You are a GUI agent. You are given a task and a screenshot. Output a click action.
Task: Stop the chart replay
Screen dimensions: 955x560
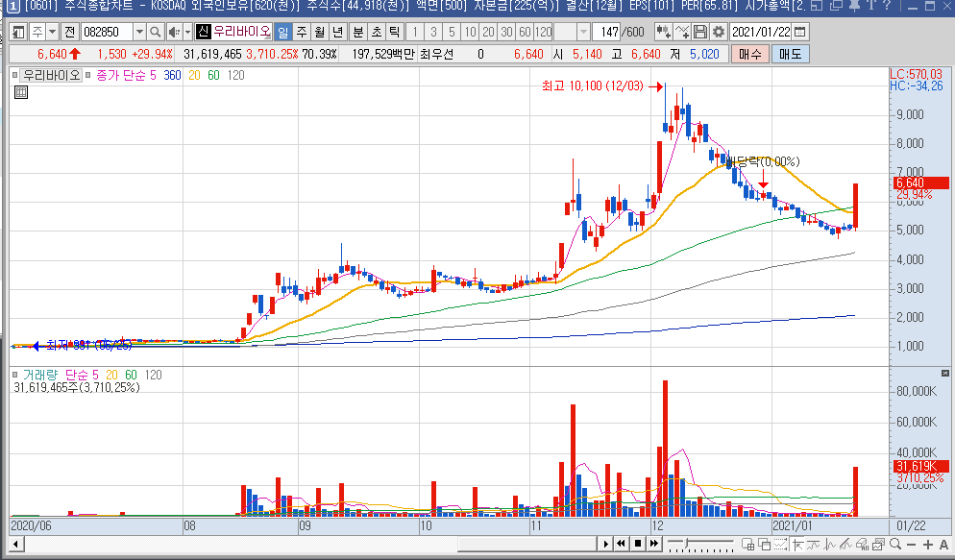(x=638, y=544)
